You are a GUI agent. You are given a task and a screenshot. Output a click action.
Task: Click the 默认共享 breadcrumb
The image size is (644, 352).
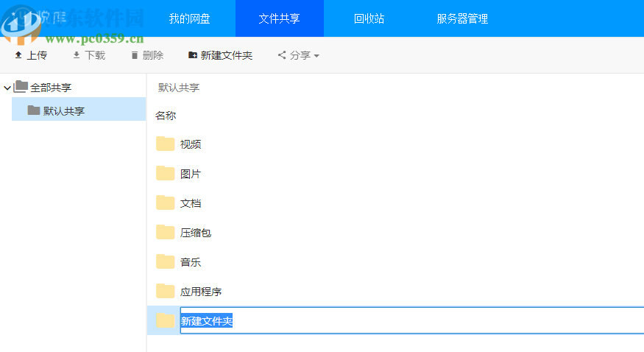tap(179, 88)
